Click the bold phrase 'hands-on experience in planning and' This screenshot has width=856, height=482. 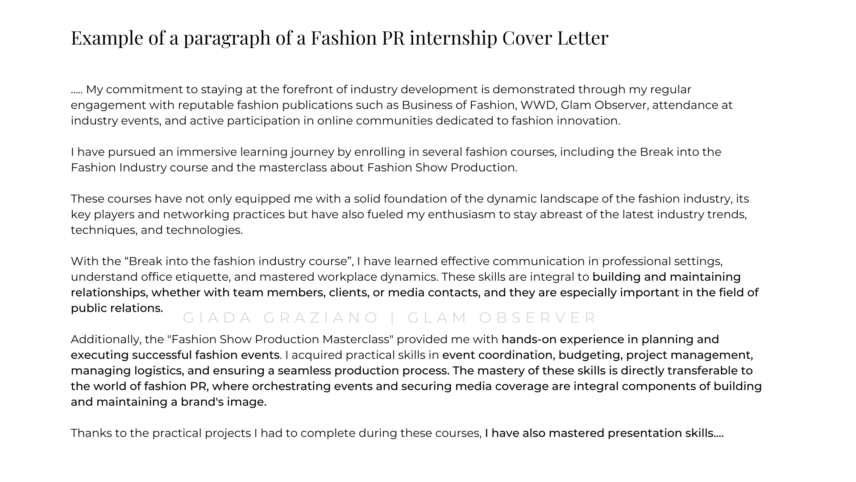click(610, 339)
